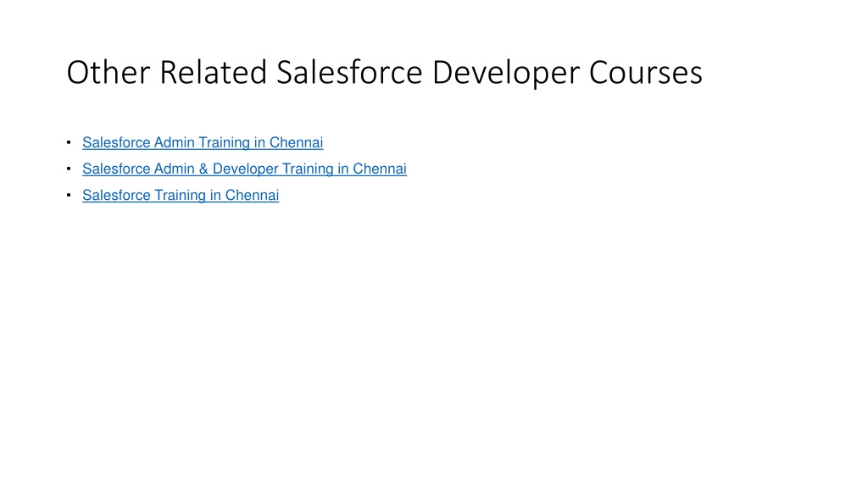This screenshot has height=488, width=868.
Task: Click "Chennai" in the first bullet link
Action: coord(296,142)
